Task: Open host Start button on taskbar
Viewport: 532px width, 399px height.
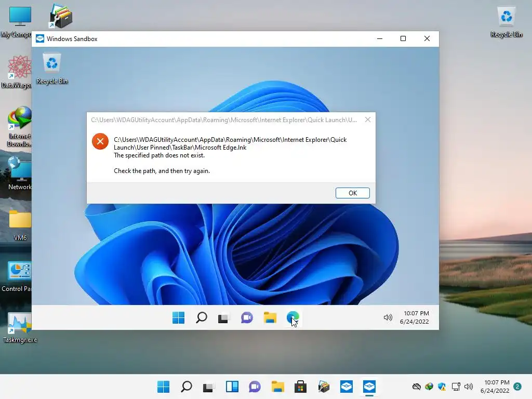Action: pyautogui.click(x=163, y=387)
